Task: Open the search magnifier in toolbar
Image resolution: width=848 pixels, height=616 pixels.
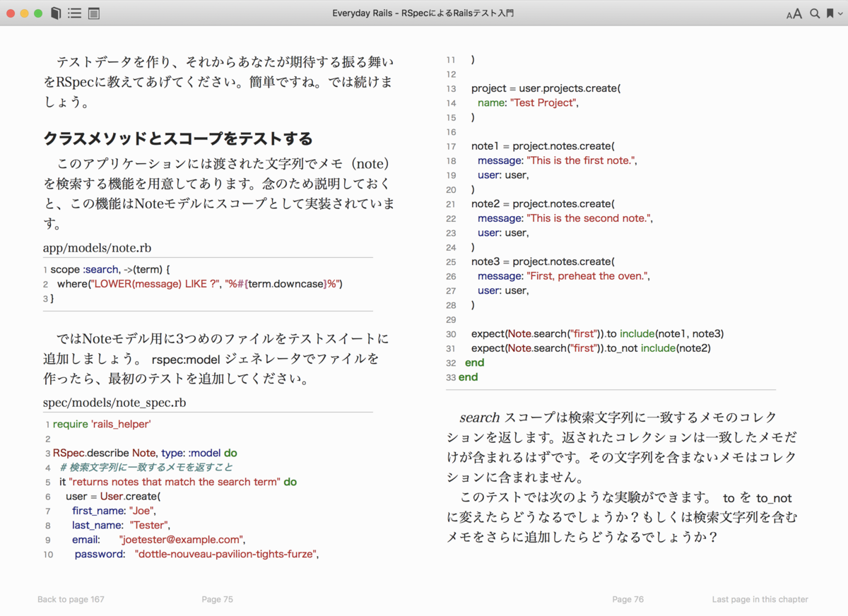Action: pyautogui.click(x=815, y=13)
